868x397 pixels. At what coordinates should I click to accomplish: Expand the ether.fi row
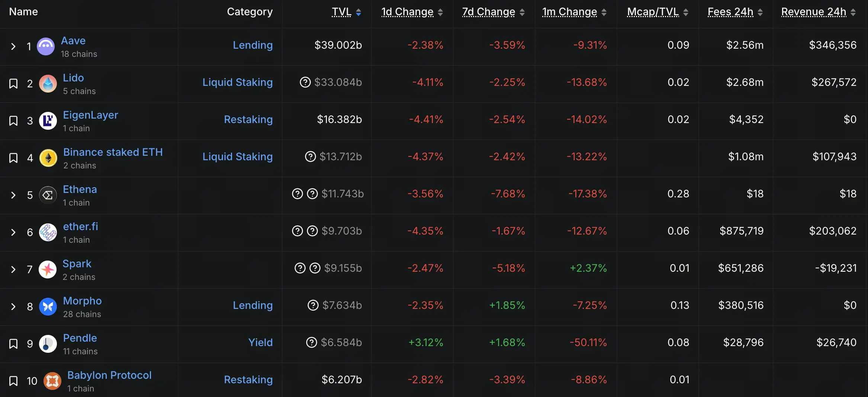pos(13,232)
